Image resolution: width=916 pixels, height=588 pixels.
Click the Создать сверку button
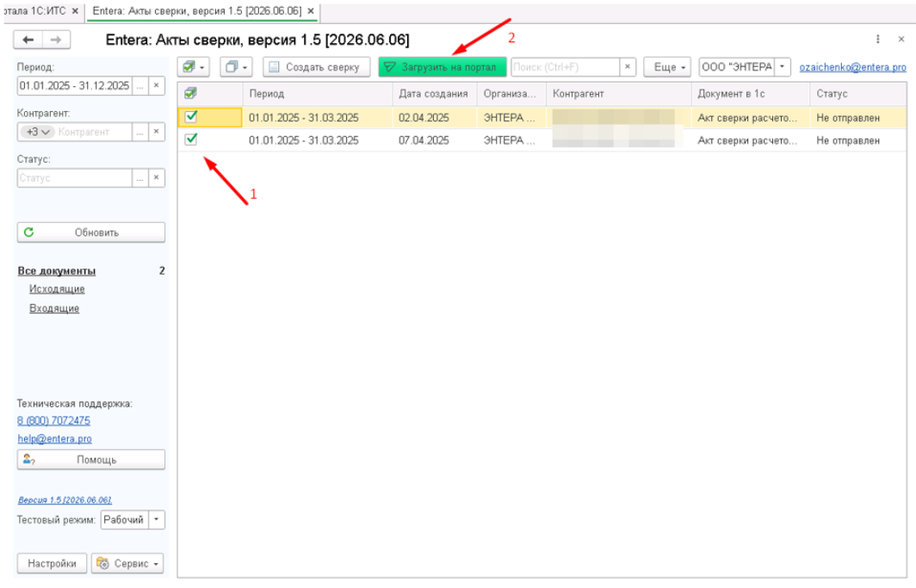(316, 67)
